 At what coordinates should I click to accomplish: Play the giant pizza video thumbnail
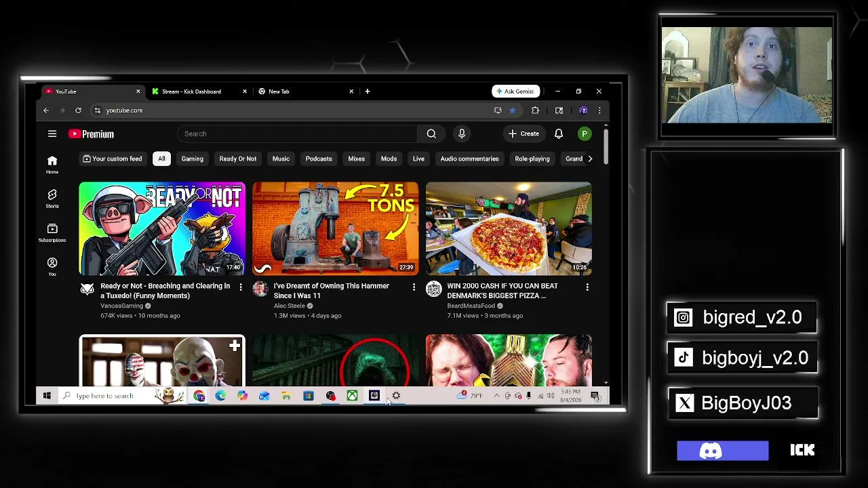coord(509,228)
